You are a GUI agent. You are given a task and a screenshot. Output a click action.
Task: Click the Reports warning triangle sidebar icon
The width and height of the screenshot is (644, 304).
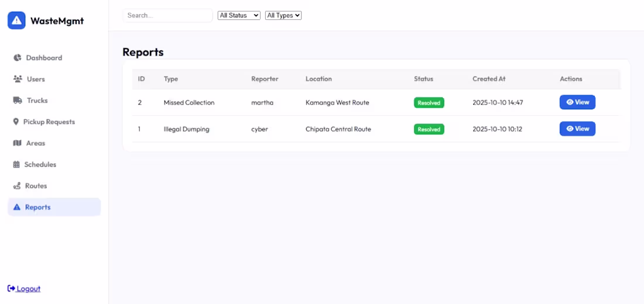click(x=17, y=207)
